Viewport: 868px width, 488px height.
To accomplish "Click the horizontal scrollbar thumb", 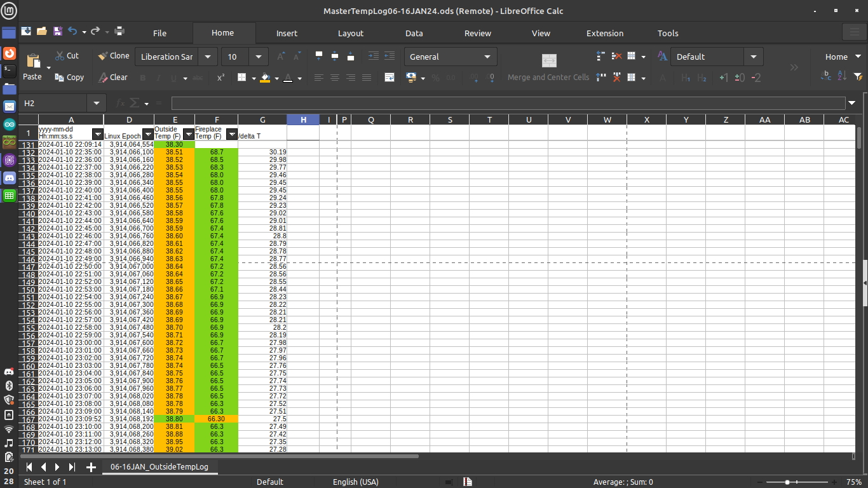I will click(x=219, y=456).
